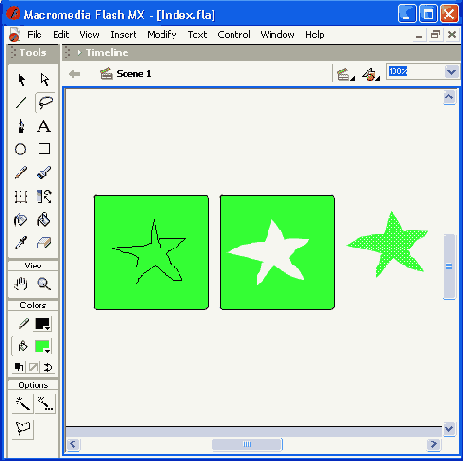Image resolution: width=463 pixels, height=461 pixels.
Task: Choose the Oval tool
Action: coord(21,149)
